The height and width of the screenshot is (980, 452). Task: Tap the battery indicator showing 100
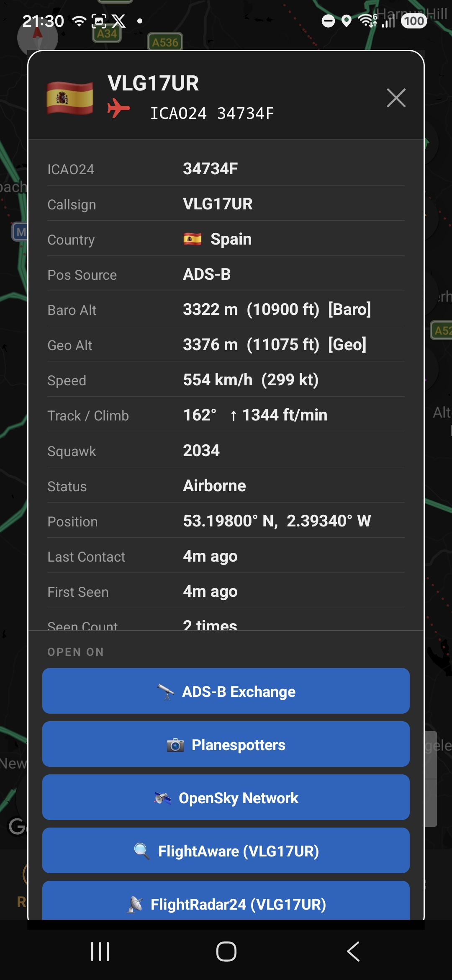pyautogui.click(x=414, y=21)
